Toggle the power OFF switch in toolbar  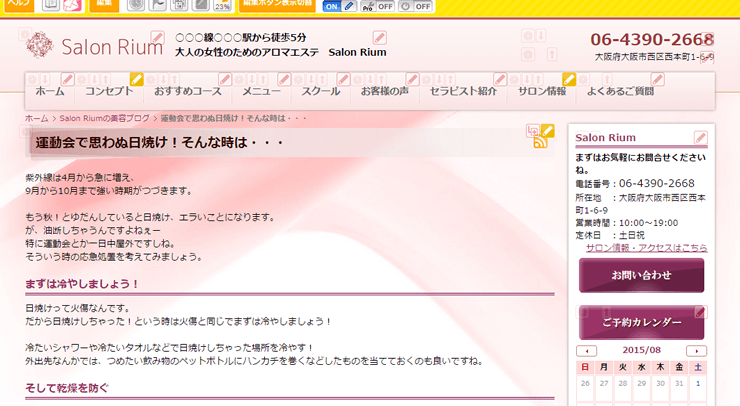(415, 6)
